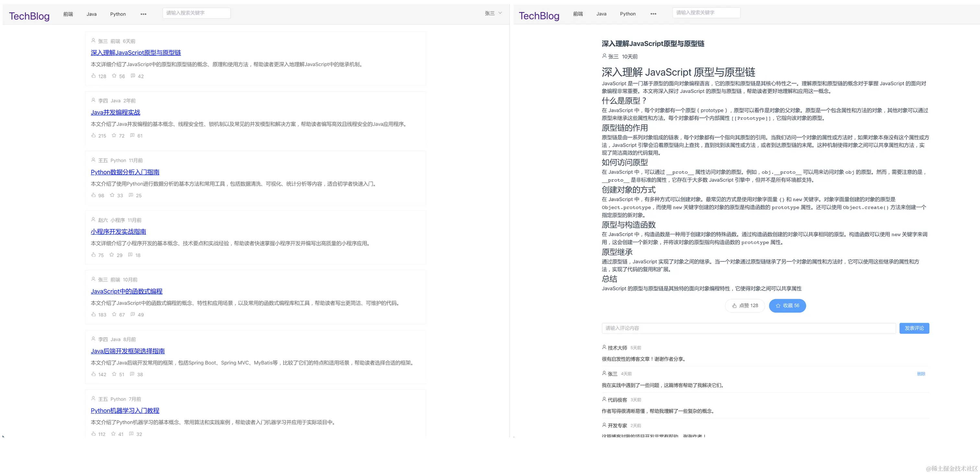The image size is (980, 474).
Task: Open the overflow menu in the right navbar
Action: (x=653, y=14)
